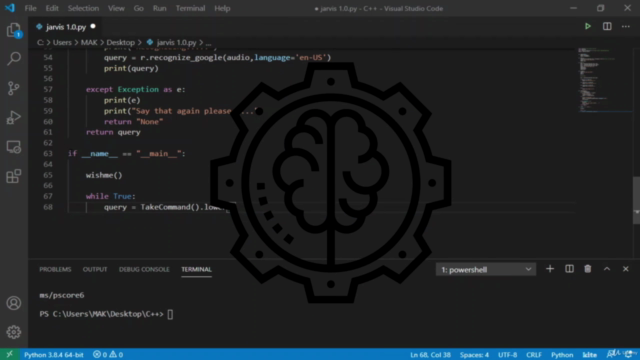The height and width of the screenshot is (360, 640).
Task: Click the editor vertical scrollbar thumb
Action: point(636,200)
